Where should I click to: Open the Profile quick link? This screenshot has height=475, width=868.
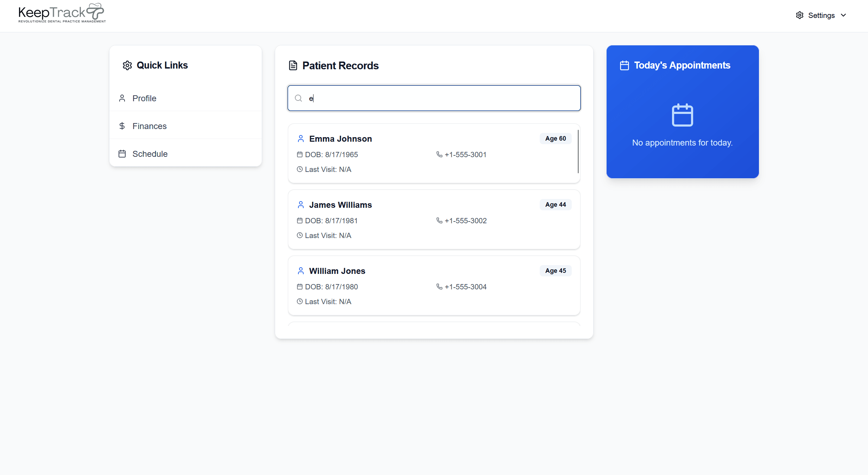[x=144, y=98]
